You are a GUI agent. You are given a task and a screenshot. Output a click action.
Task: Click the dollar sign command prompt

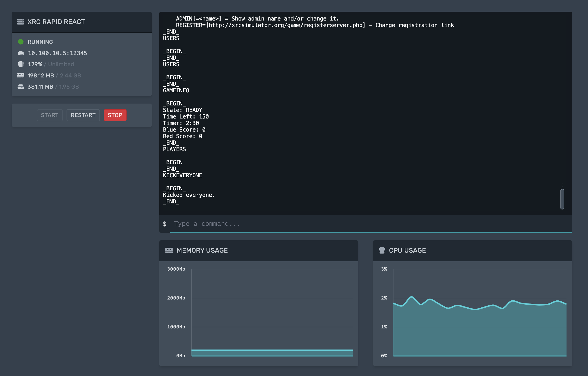pos(165,224)
